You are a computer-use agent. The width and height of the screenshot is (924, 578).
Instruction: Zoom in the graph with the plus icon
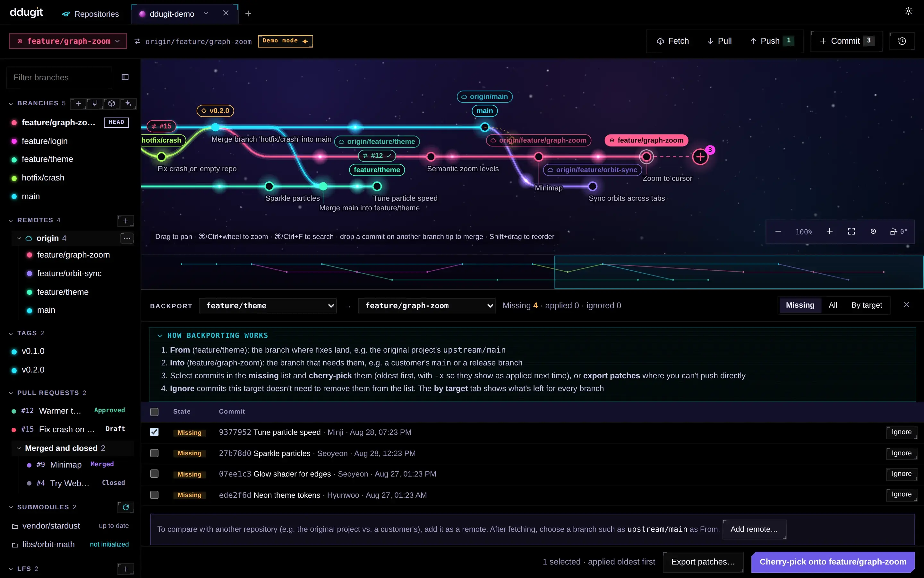pyautogui.click(x=830, y=232)
